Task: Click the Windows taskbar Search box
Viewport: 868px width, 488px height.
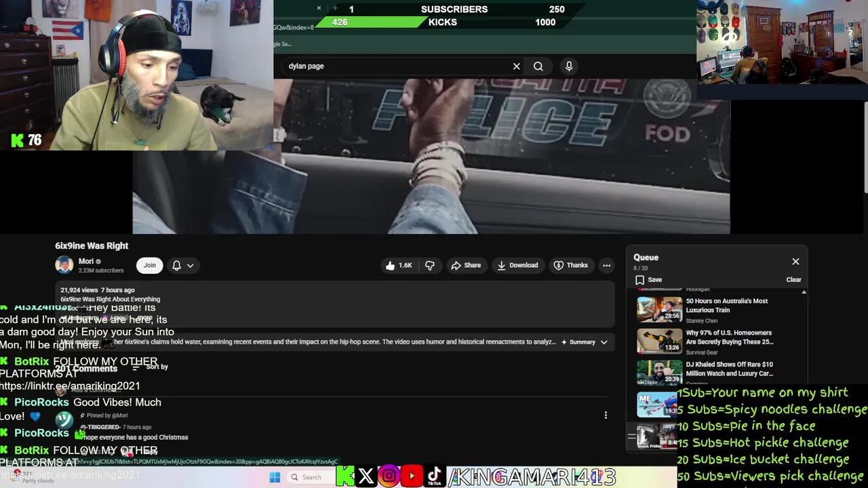Action: (x=311, y=477)
